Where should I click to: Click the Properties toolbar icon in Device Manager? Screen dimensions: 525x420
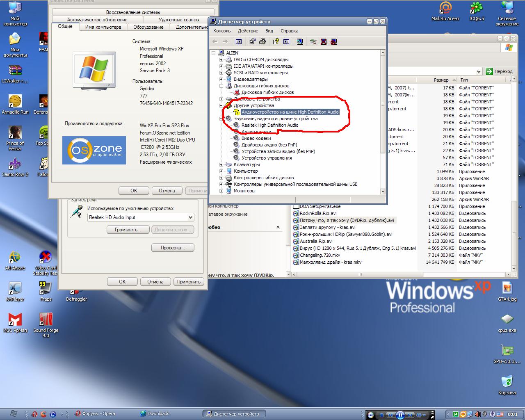point(252,41)
